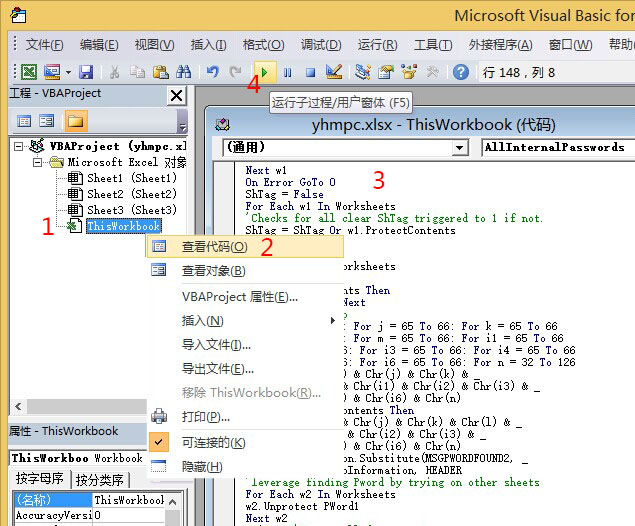
Task: Choose 导入文件(I)... from context menu
Action: click(245, 345)
